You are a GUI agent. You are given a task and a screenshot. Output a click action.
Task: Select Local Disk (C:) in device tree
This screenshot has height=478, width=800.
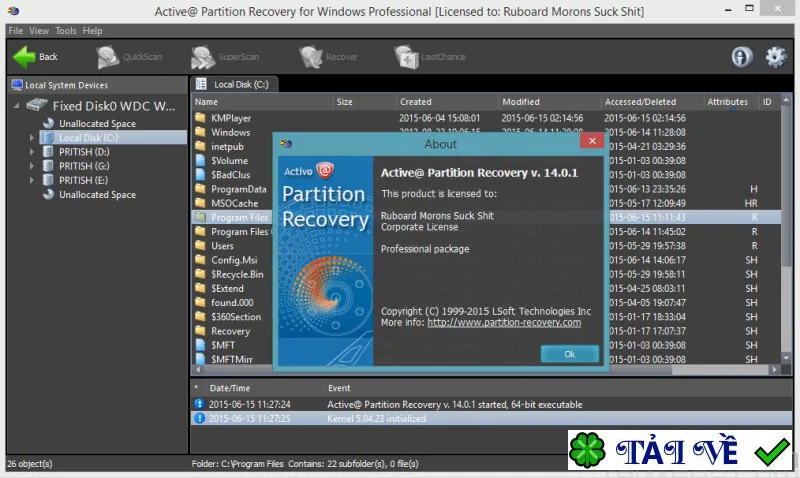(88, 138)
